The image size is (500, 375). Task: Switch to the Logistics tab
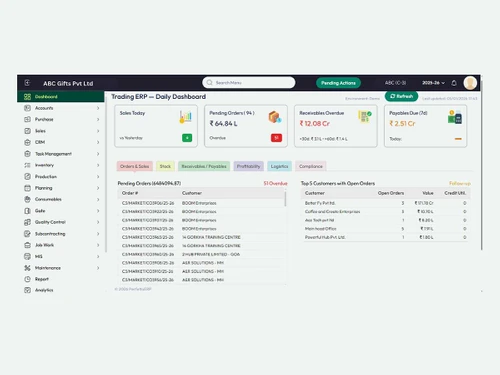[x=279, y=166]
